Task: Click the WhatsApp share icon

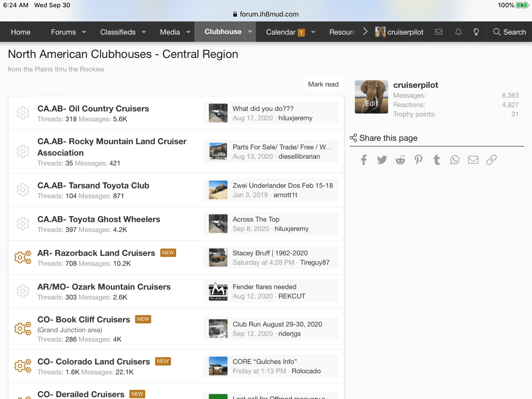Action: point(455,160)
